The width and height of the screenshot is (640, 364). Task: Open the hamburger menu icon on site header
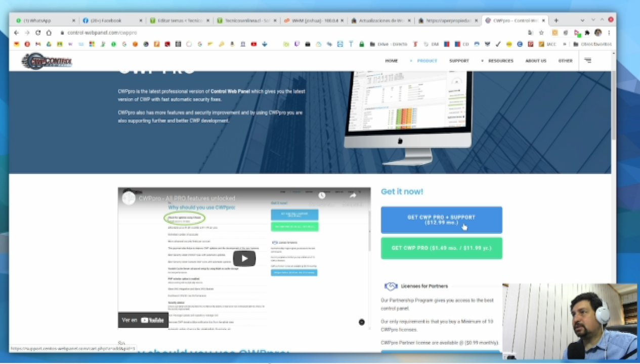[x=587, y=60]
